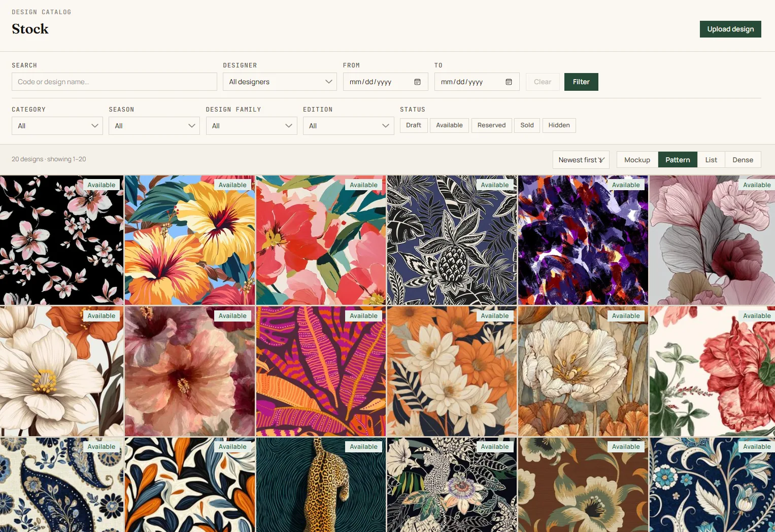Open the From date calendar picker icon

point(417,82)
